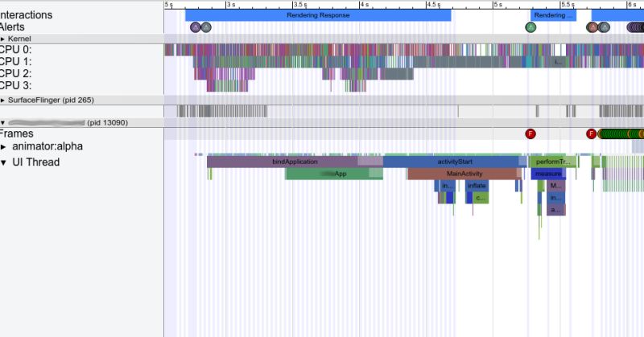Select the cluster of green frame circles
Image resolution: width=644 pixels, height=337 pixels.
click(x=620, y=134)
